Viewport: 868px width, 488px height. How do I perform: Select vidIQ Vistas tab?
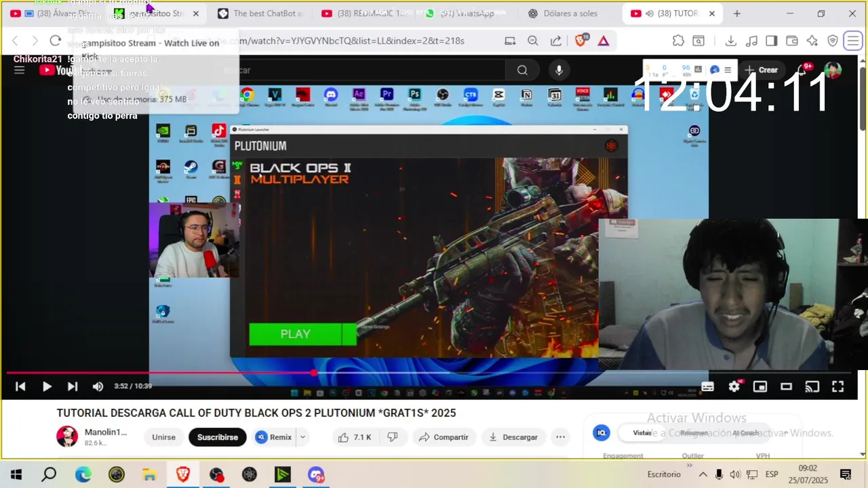tap(642, 432)
